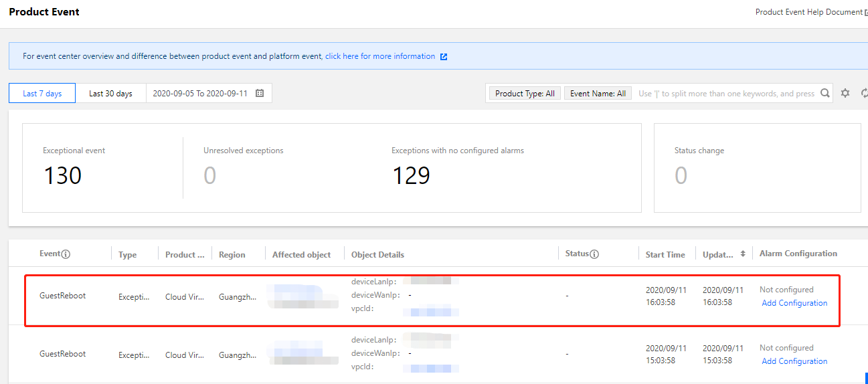Click the keyword search input field
Viewport: 868px width, 384px height.
726,94
